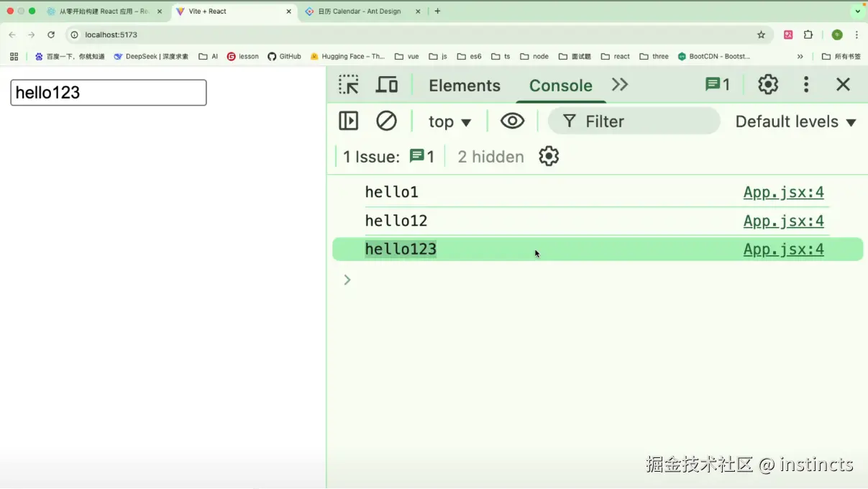This screenshot has height=489, width=868.
Task: Open the ts bookmarks folder
Action: 501,56
